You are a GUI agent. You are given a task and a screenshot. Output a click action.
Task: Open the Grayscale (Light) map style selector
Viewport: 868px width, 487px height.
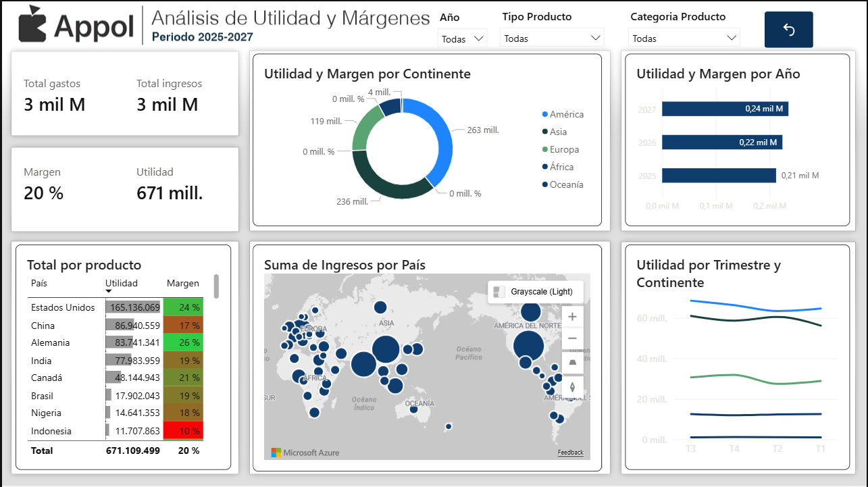point(536,291)
